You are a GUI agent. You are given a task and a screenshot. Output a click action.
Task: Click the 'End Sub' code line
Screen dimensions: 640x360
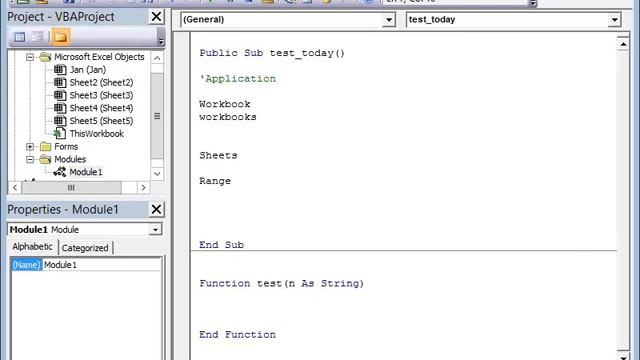(x=222, y=245)
